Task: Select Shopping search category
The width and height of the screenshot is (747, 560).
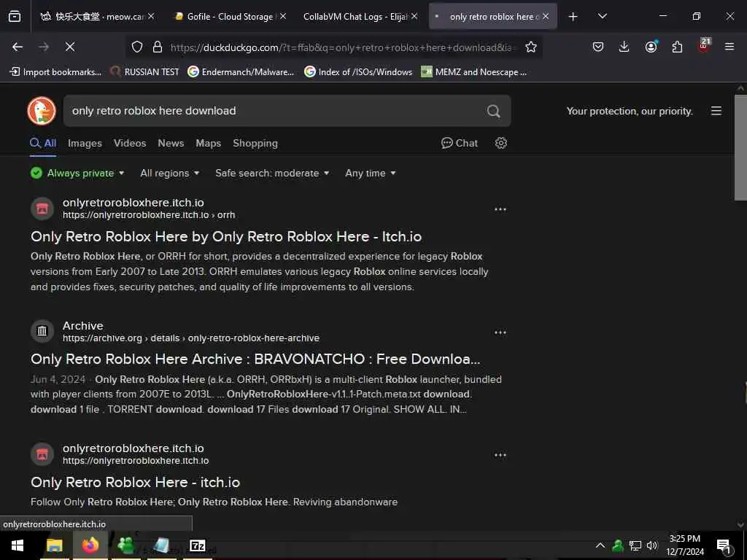Action: coord(255,143)
